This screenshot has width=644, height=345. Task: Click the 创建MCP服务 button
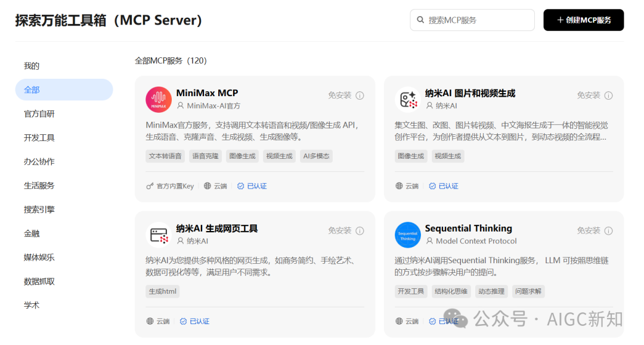584,20
